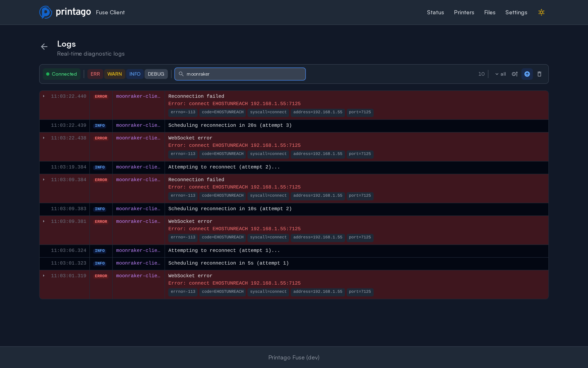Viewport: 588px width, 368px height.
Task: Select 'Scheduling reconnection in 10s (attempt 2)' message
Action: click(230, 209)
